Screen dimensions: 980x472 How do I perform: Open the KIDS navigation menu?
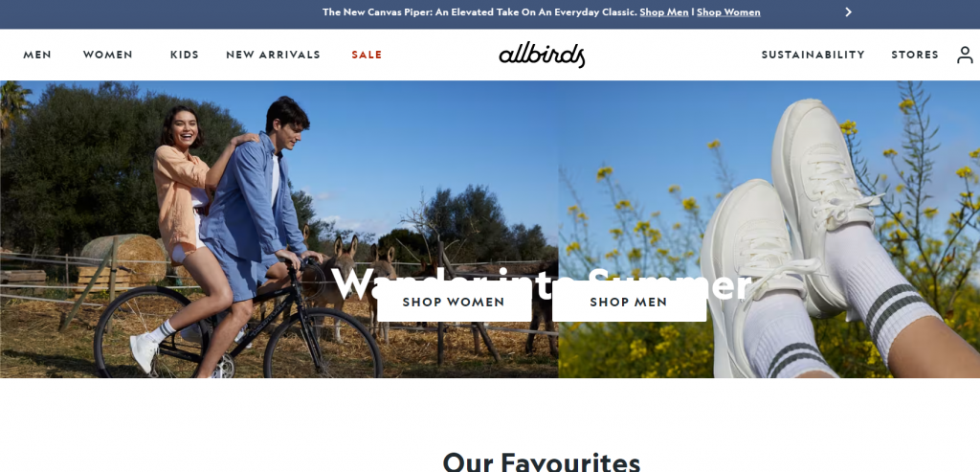coord(185,55)
